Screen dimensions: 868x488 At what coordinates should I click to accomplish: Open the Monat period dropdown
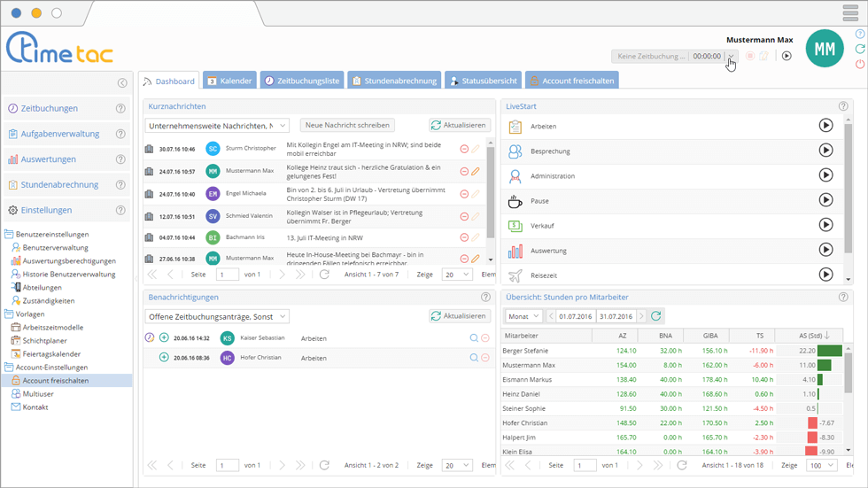pos(523,316)
